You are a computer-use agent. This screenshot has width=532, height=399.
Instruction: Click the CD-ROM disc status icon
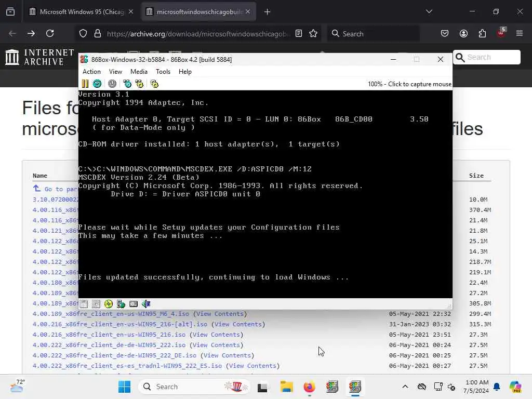click(109, 304)
